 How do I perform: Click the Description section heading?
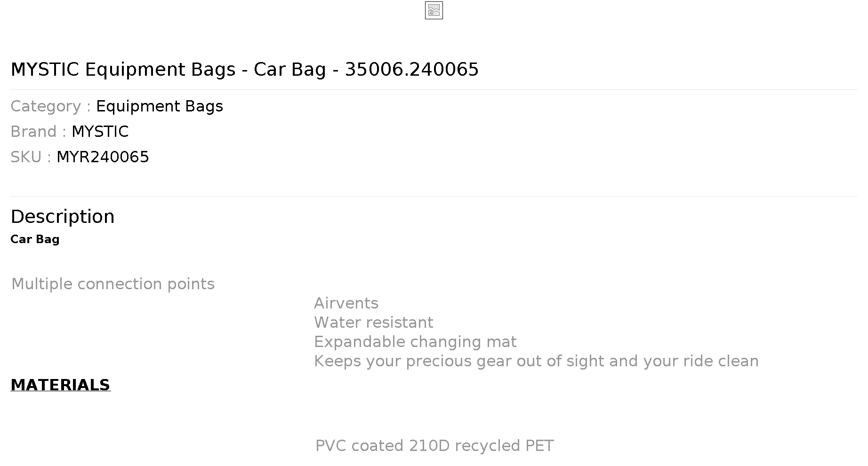pyautogui.click(x=63, y=217)
